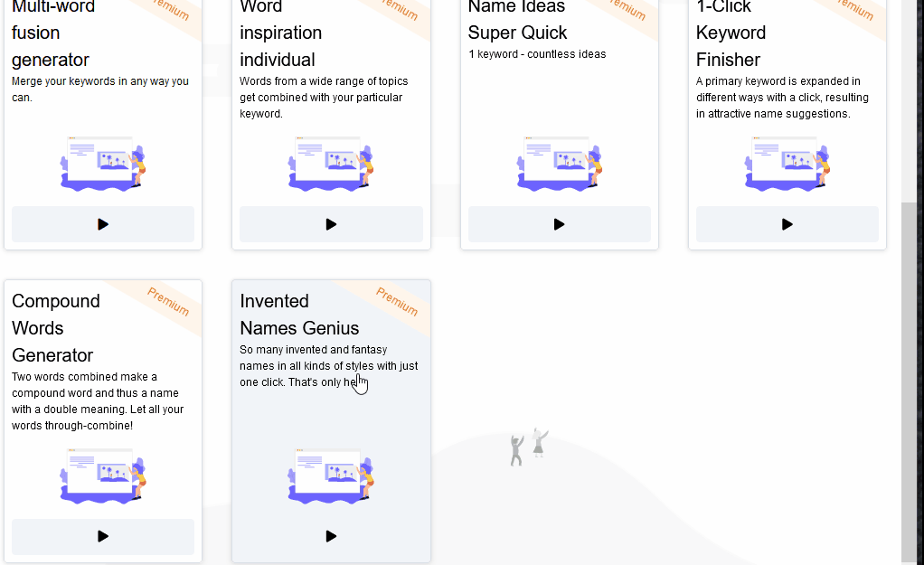Click Invented Names Genius illustration image
924x565 pixels.
coord(331,476)
